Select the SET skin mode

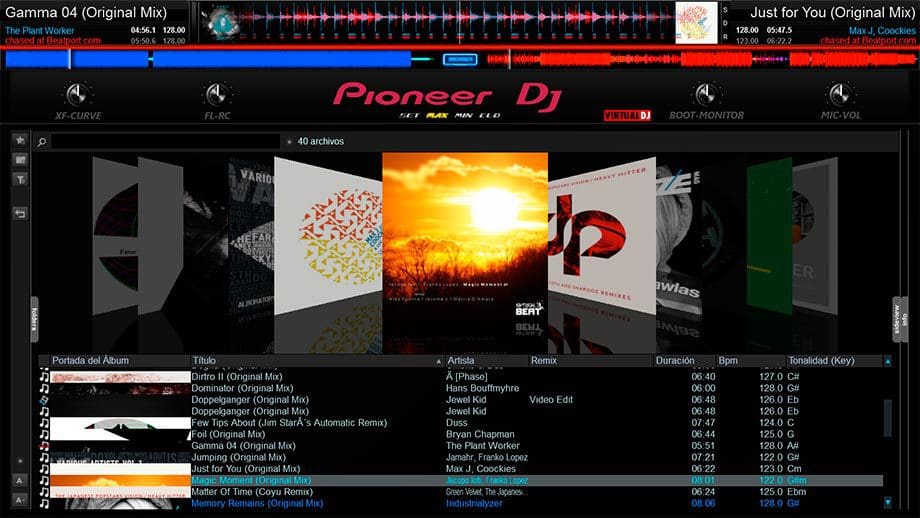[x=409, y=116]
